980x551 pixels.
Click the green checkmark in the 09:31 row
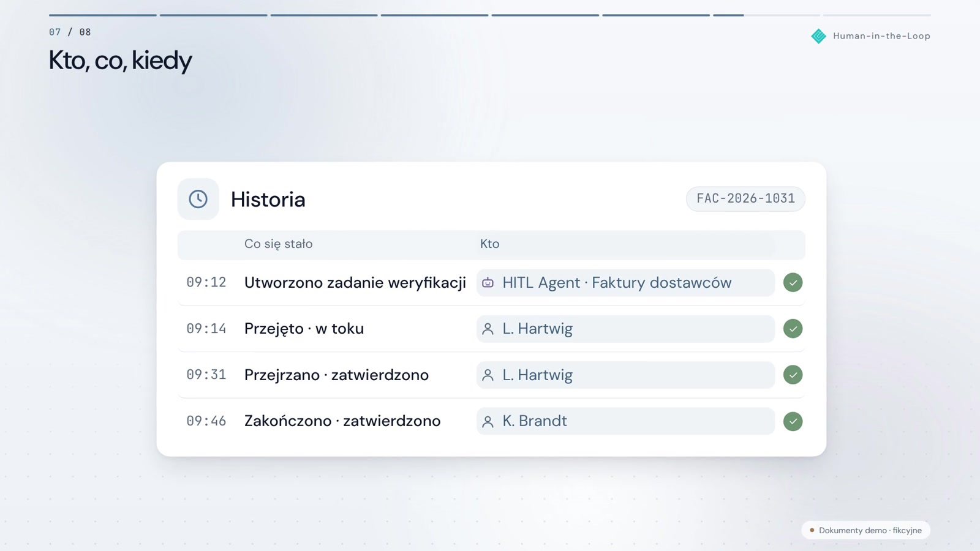coord(793,375)
